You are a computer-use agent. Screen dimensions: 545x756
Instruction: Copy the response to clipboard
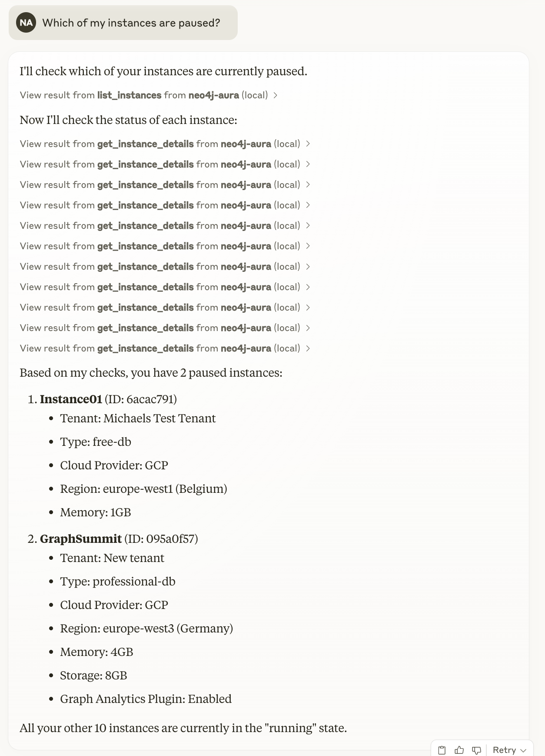[x=442, y=750]
